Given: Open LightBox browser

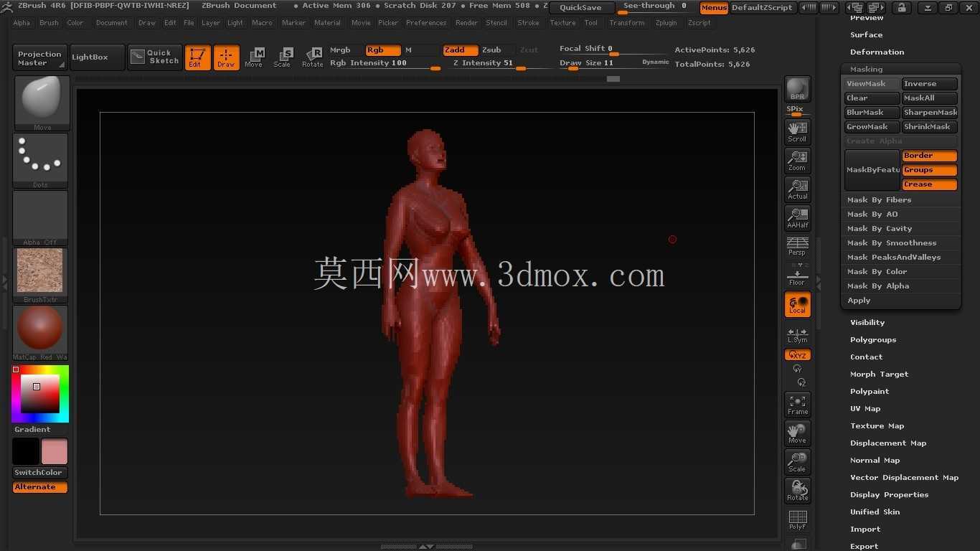Looking at the screenshot, I should pos(96,57).
